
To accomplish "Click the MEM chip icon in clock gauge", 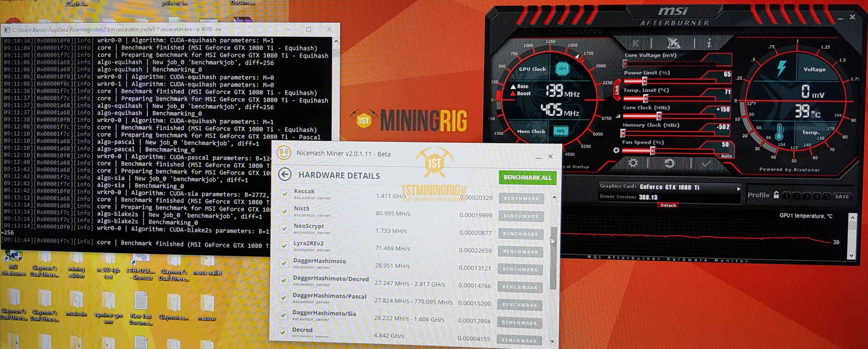I will coord(561,130).
